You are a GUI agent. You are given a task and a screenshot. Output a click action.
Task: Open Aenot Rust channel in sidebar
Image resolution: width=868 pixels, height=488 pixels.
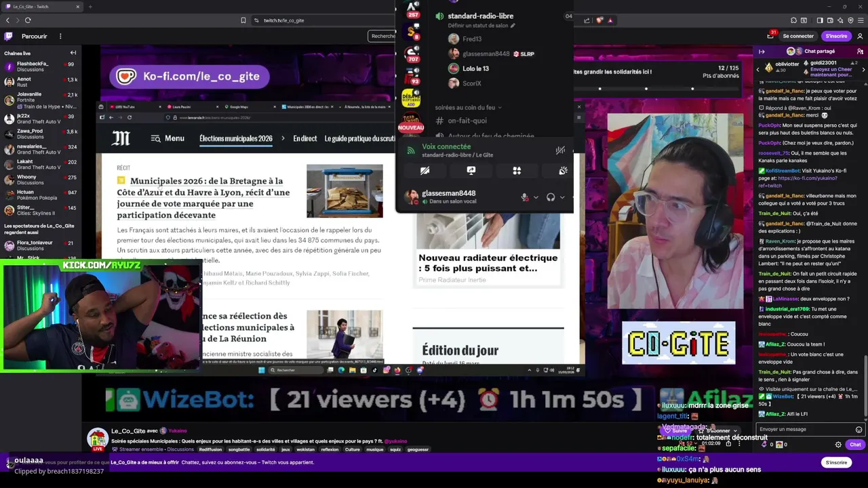click(41, 81)
